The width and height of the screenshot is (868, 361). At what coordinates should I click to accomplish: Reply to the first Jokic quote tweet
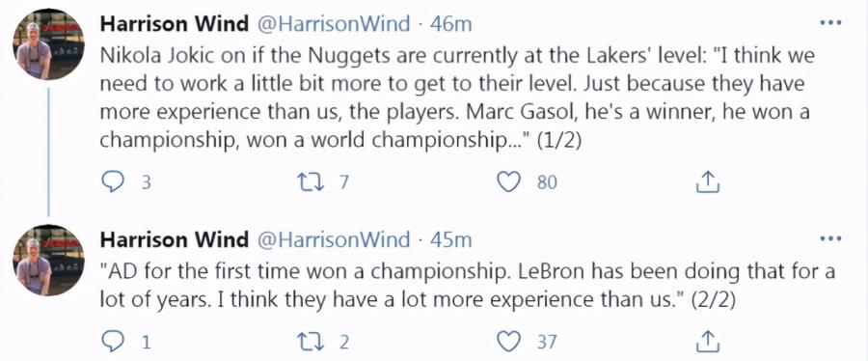pyautogui.click(x=113, y=181)
